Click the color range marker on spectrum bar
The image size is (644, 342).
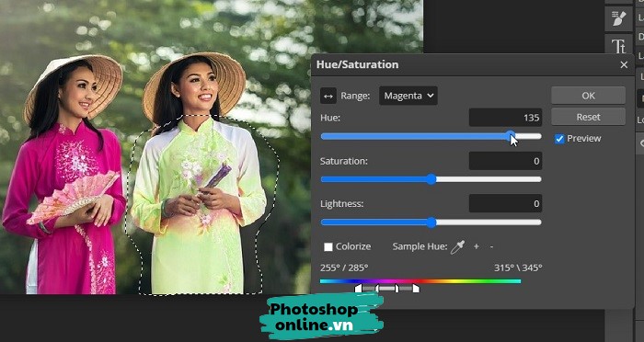tap(387, 289)
